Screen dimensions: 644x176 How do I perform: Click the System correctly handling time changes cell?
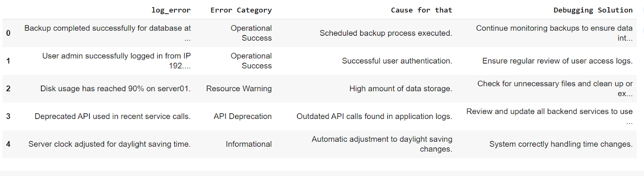[561, 144]
